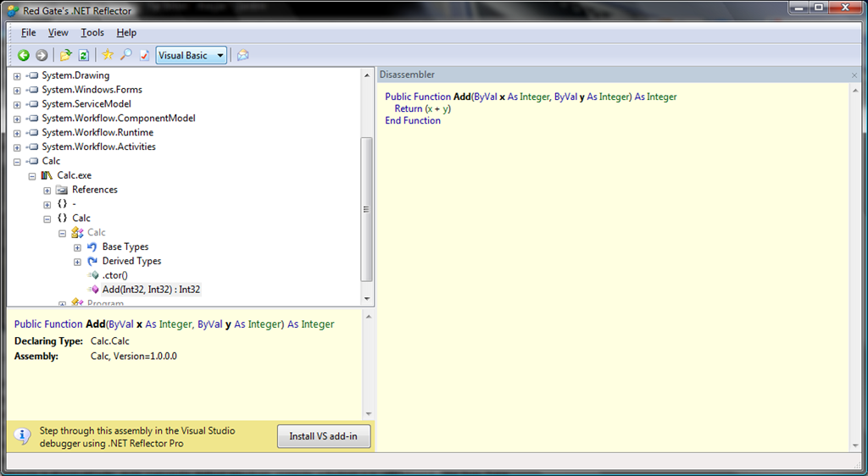This screenshot has height=476, width=868.
Task: Click the Back navigation arrow icon
Action: pyautogui.click(x=23, y=55)
